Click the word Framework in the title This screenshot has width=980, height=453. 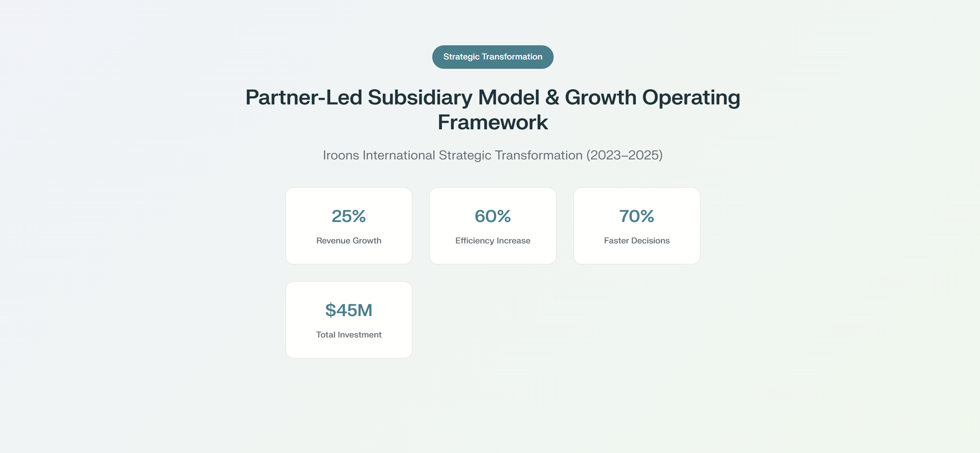click(492, 122)
